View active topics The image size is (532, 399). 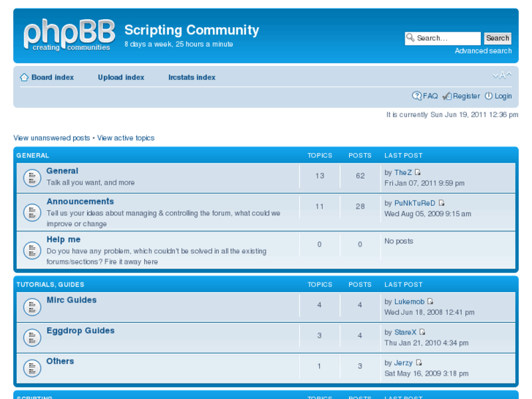pyautogui.click(x=126, y=138)
